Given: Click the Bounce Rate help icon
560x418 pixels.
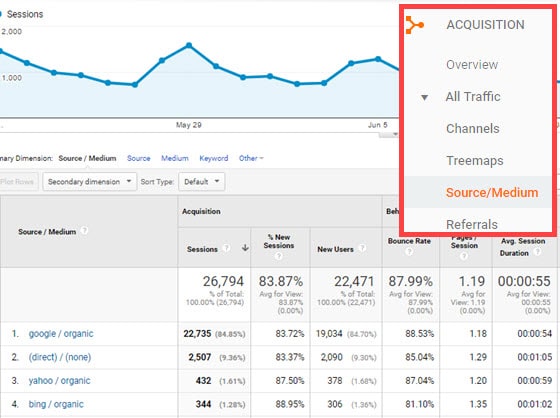Looking at the screenshot, I should tap(409, 252).
